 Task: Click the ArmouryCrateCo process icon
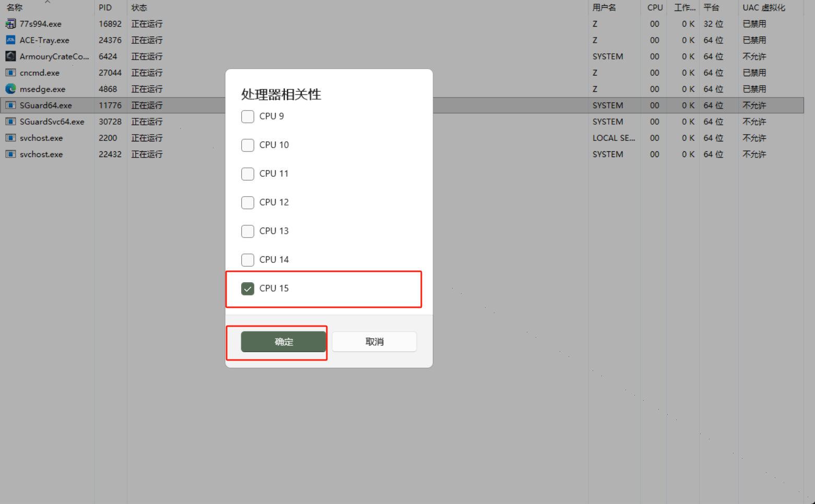[10, 56]
